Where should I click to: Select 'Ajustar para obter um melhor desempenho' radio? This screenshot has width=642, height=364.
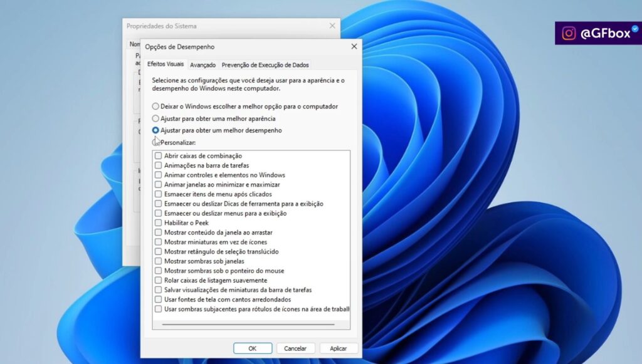click(x=155, y=130)
